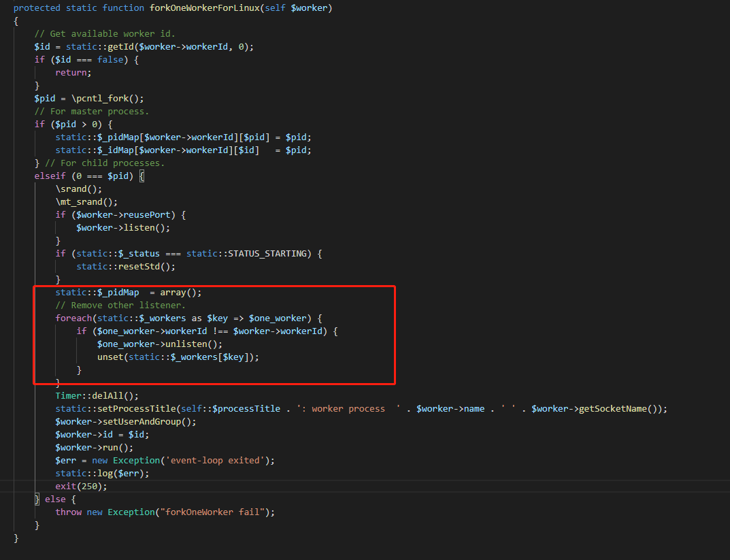Click the '\pcntl_fork();' call

coord(107,98)
